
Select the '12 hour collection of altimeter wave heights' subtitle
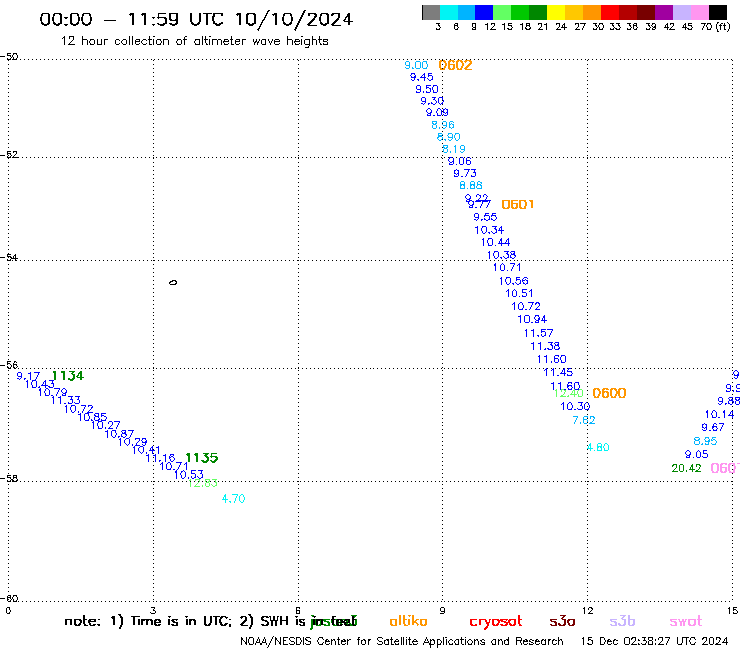pyautogui.click(x=194, y=41)
